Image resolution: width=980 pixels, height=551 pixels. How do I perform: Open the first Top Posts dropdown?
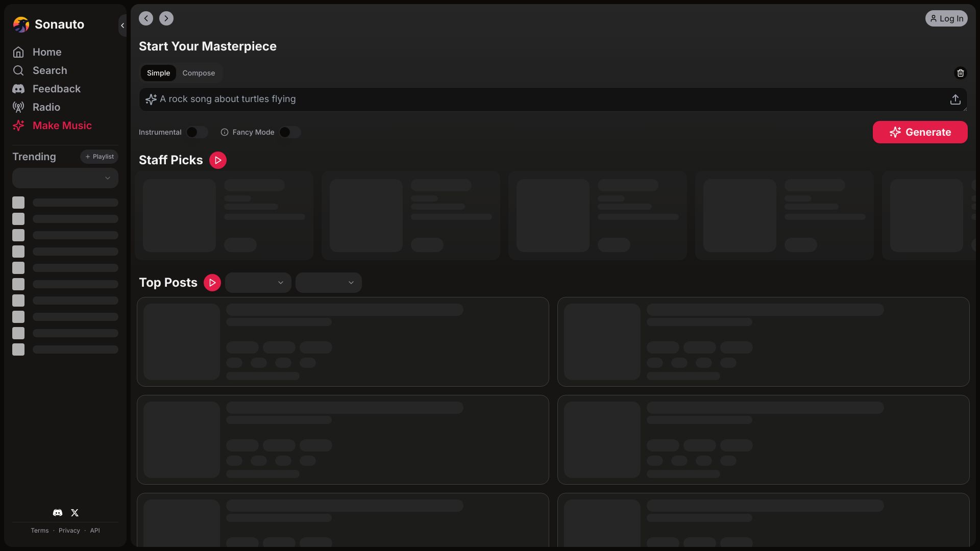[258, 283]
